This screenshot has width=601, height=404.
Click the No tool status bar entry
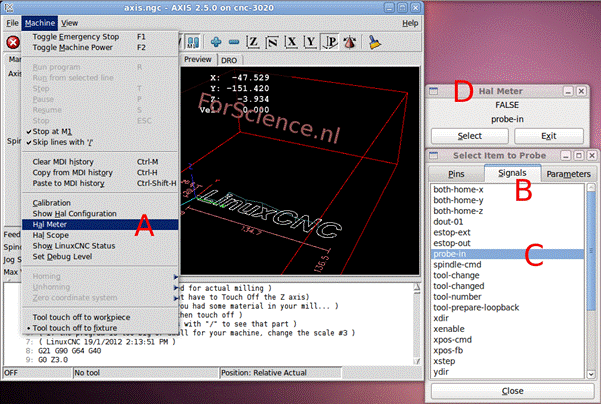tap(146, 373)
